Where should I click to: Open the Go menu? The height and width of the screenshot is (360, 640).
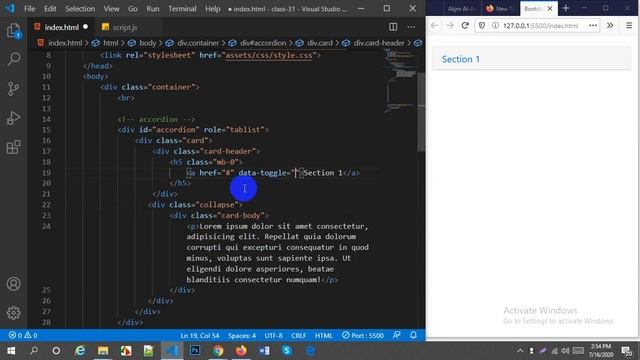133,9
